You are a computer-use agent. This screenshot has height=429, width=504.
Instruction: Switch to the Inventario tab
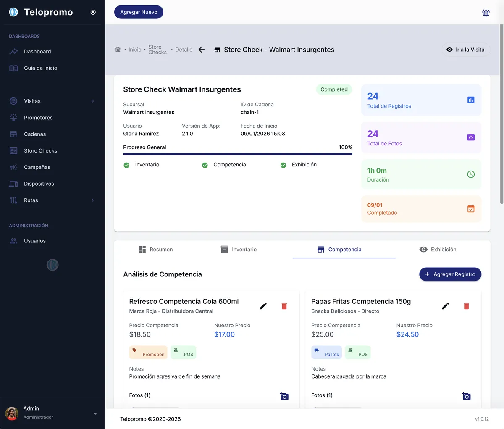tap(239, 249)
